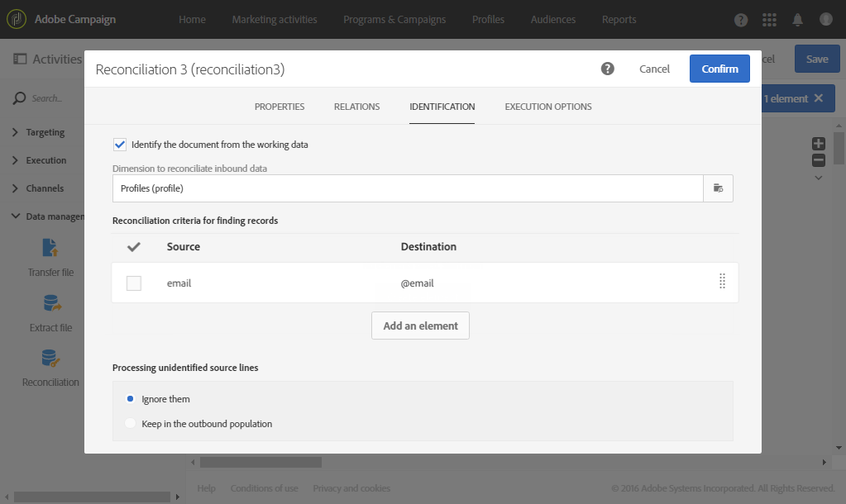Viewport: 846px width, 504px height.
Task: Select the Reconciliation activity icon
Action: 50,359
